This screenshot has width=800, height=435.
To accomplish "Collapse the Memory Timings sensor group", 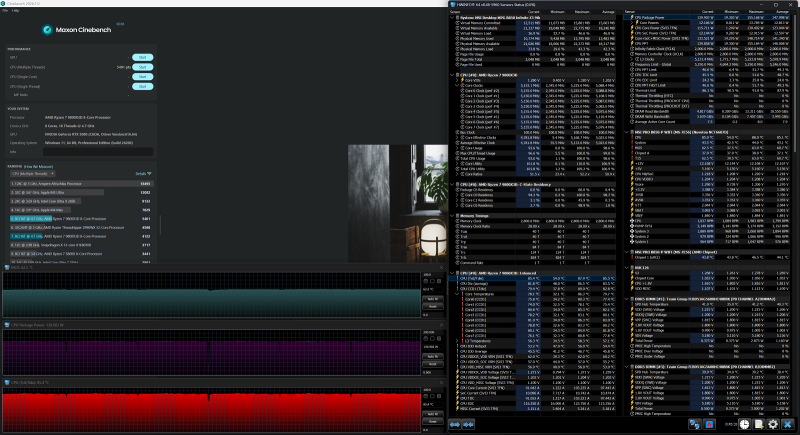I will click(452, 216).
